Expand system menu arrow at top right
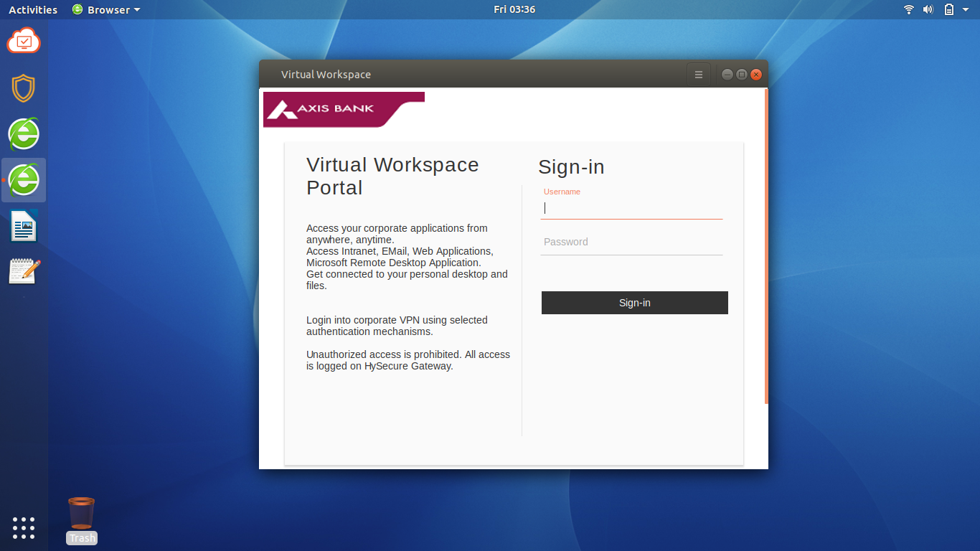980x551 pixels. pyautogui.click(x=966, y=9)
